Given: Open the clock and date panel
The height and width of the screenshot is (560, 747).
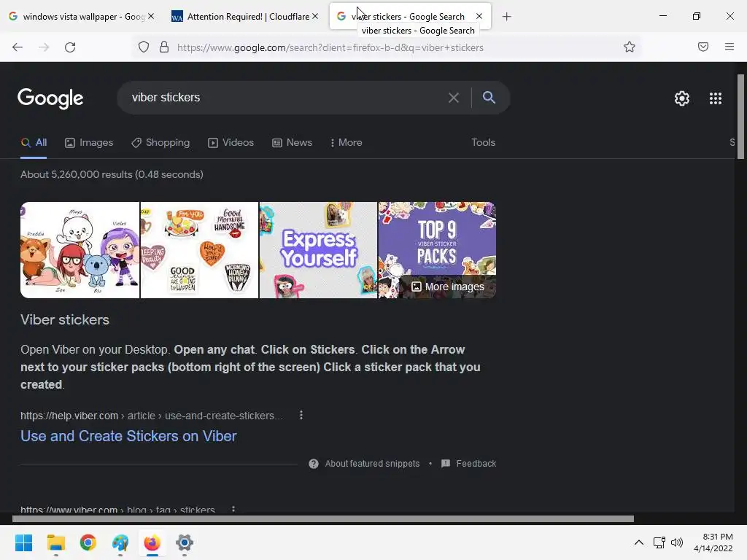Looking at the screenshot, I should pos(713,542).
